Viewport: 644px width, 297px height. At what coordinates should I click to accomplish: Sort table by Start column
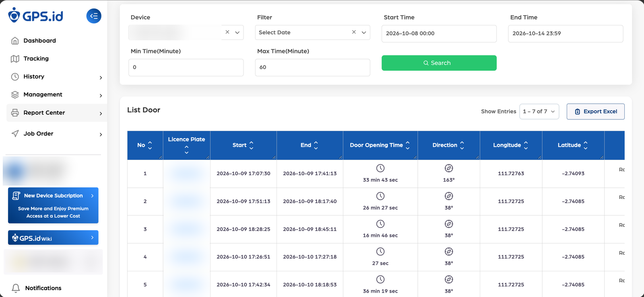click(252, 145)
